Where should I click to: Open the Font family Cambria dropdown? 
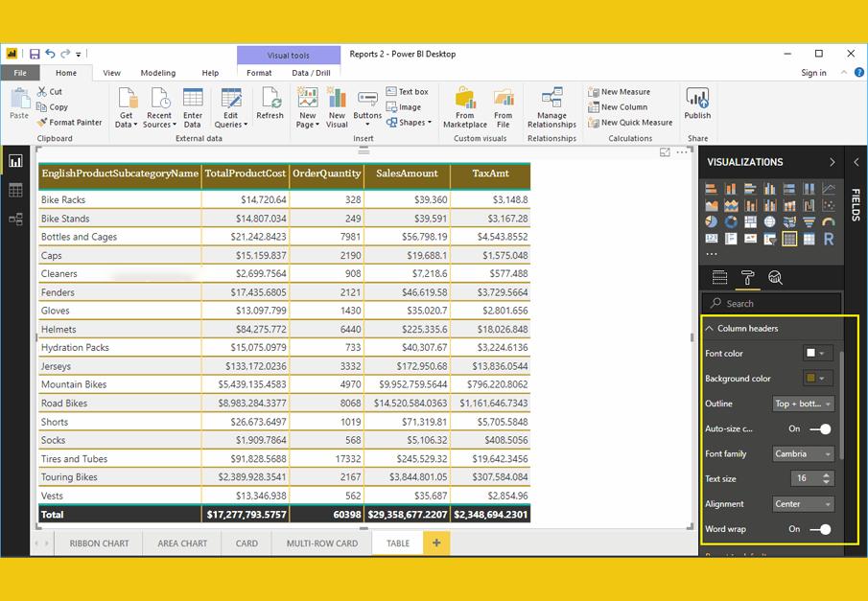pos(803,453)
